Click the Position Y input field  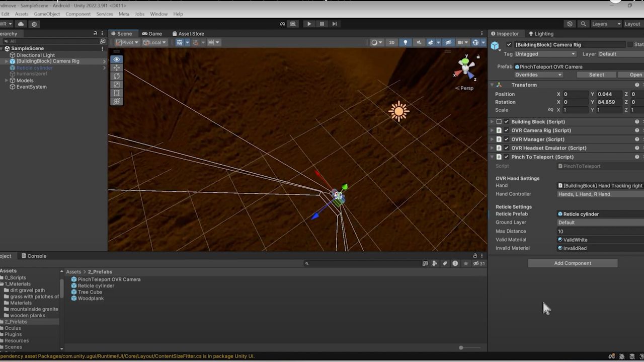pyautogui.click(x=609, y=94)
